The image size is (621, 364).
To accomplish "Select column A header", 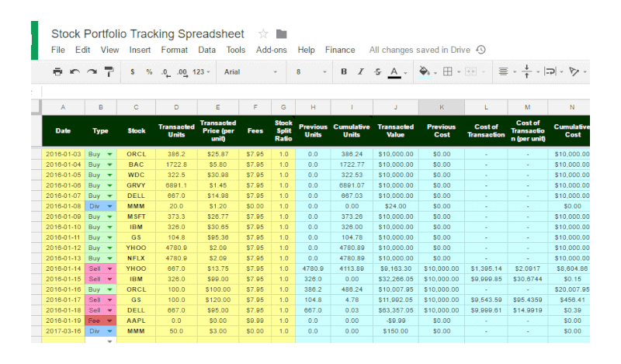I will [x=63, y=107].
